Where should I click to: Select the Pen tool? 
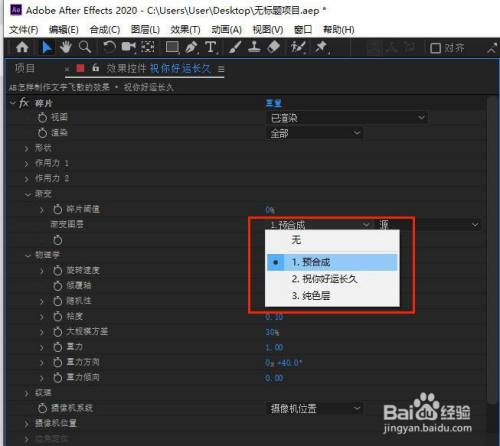tap(191, 47)
